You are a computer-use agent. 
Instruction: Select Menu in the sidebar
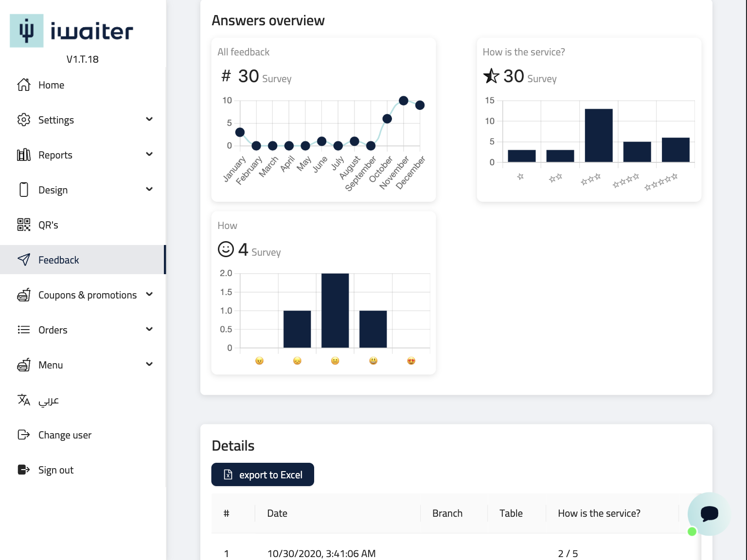51,365
